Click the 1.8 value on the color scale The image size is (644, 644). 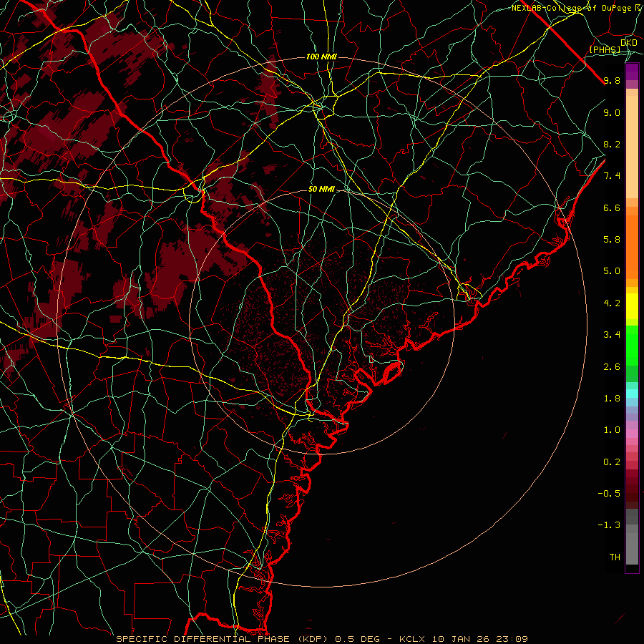click(612, 399)
